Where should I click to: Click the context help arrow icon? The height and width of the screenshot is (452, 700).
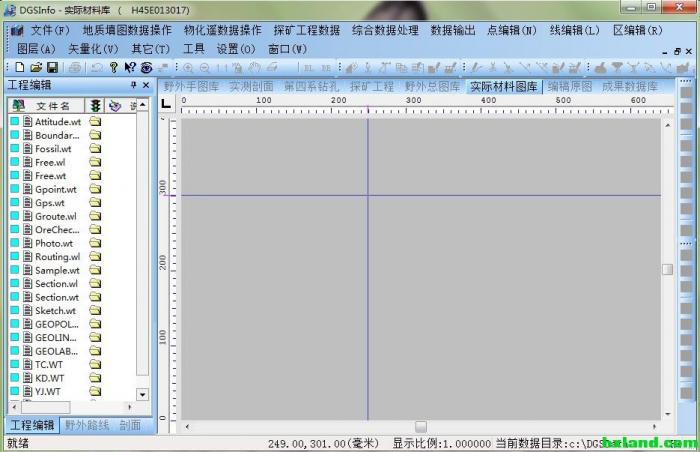130,67
